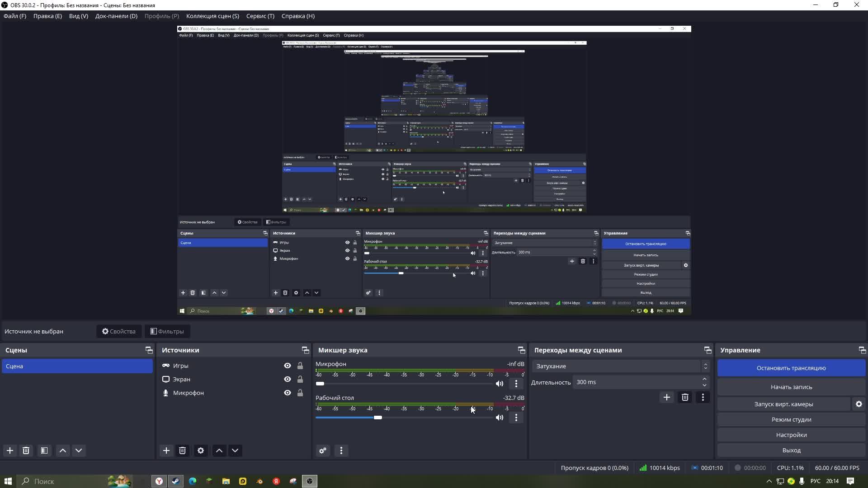This screenshot has height=488, width=868.
Task: Hide the Игры source with eye icon
Action: pyautogui.click(x=288, y=366)
